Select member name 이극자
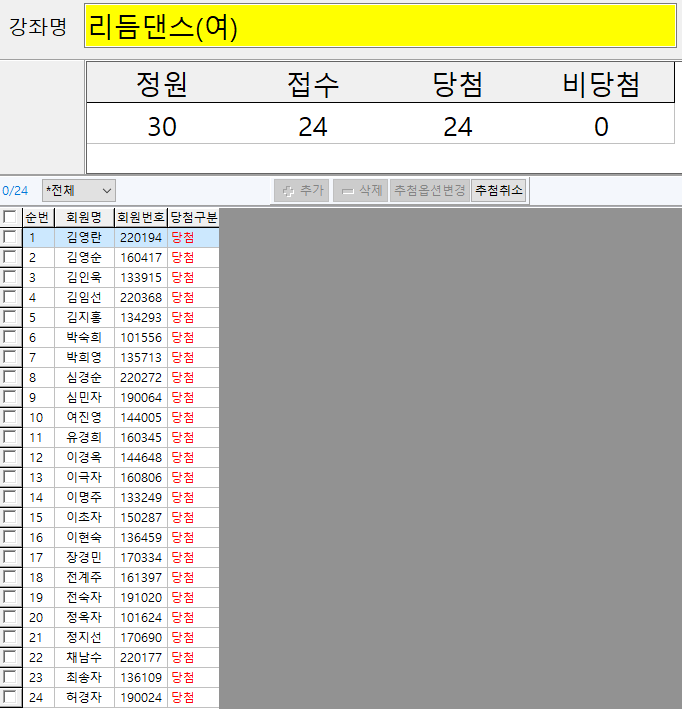The width and height of the screenshot is (682, 709). point(84,477)
